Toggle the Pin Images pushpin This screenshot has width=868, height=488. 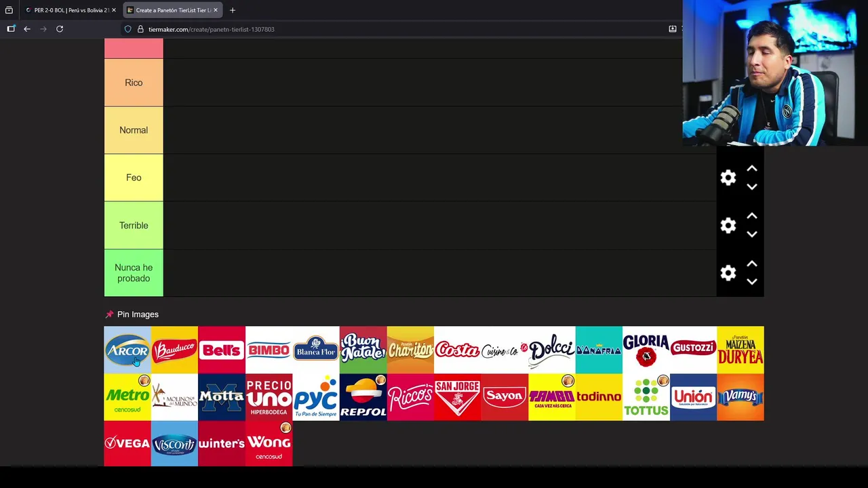click(109, 314)
